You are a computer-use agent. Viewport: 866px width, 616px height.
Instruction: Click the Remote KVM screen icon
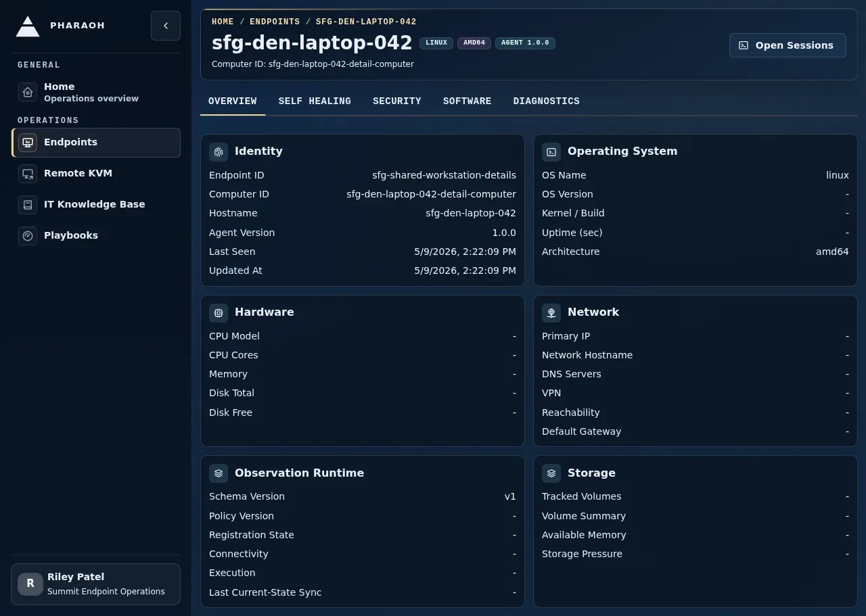click(28, 174)
